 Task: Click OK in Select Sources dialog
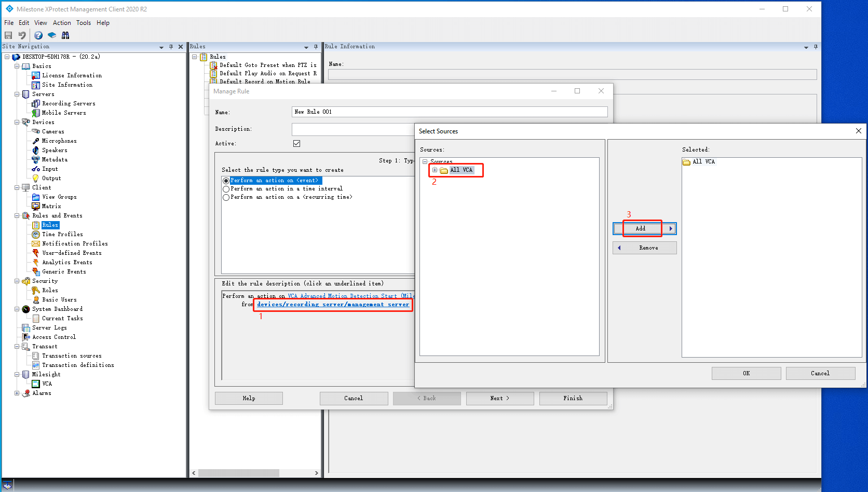click(x=746, y=373)
